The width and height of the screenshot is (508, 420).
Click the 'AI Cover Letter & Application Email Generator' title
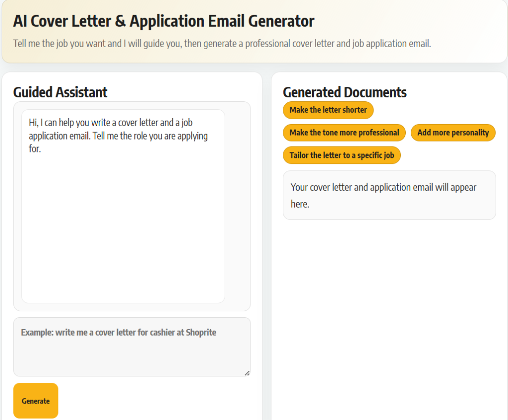164,21
